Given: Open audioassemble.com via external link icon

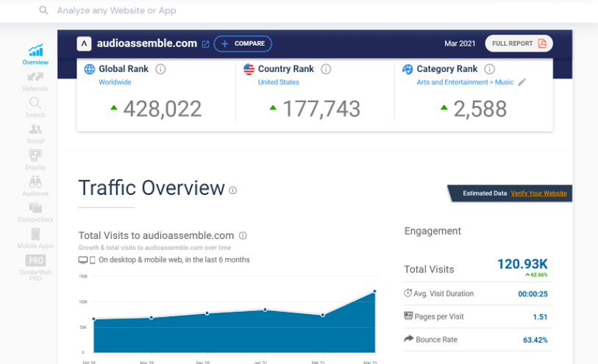Looking at the screenshot, I should (x=205, y=44).
